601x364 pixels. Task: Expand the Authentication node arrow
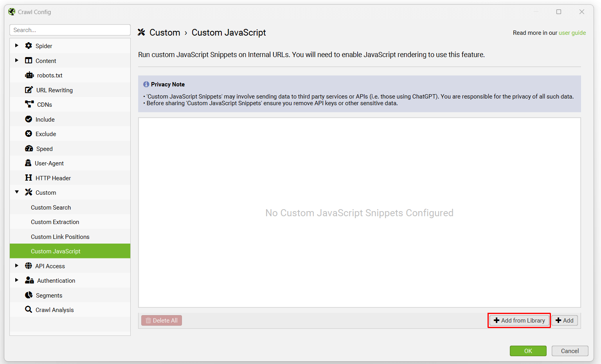pos(16,280)
